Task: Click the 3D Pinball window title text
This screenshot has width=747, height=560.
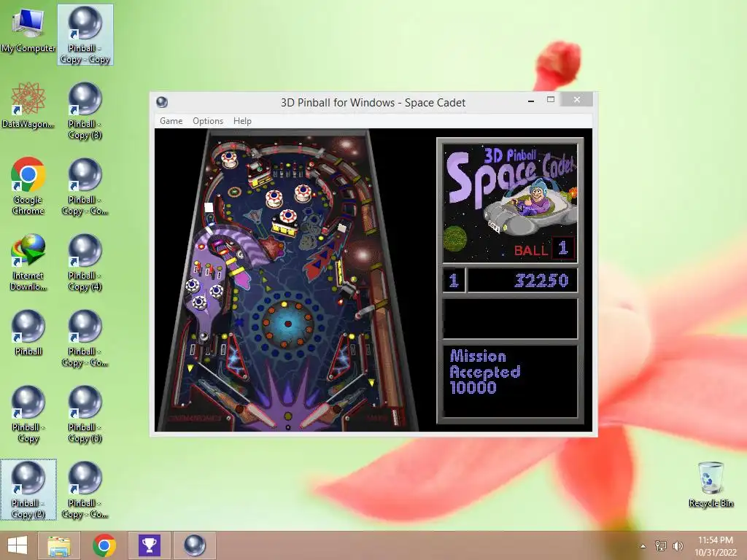Action: 373,102
